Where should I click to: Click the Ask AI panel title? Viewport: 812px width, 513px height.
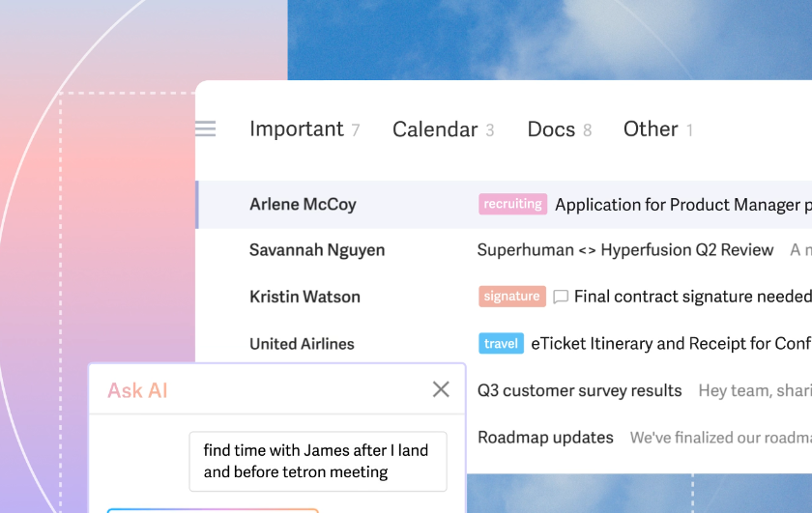137,391
